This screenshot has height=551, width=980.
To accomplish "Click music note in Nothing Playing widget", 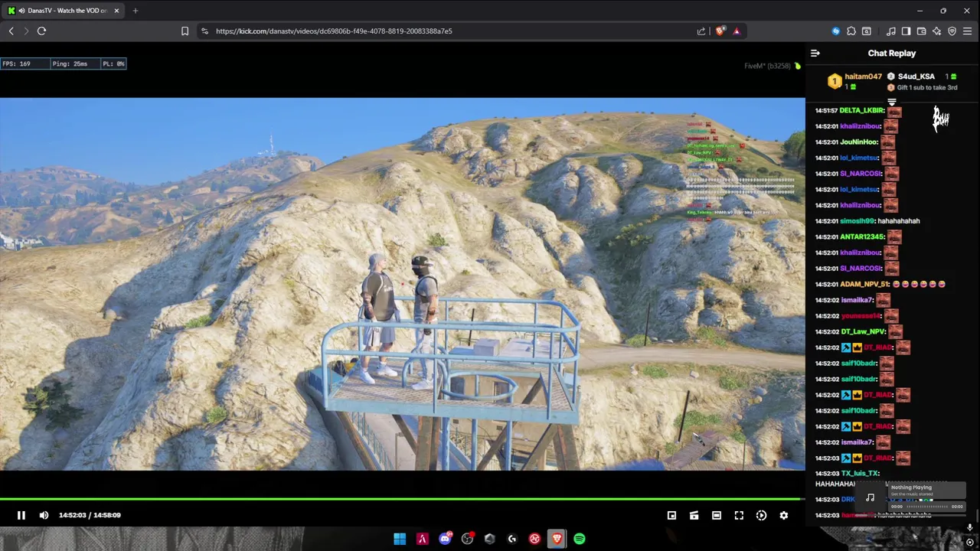I will (870, 498).
